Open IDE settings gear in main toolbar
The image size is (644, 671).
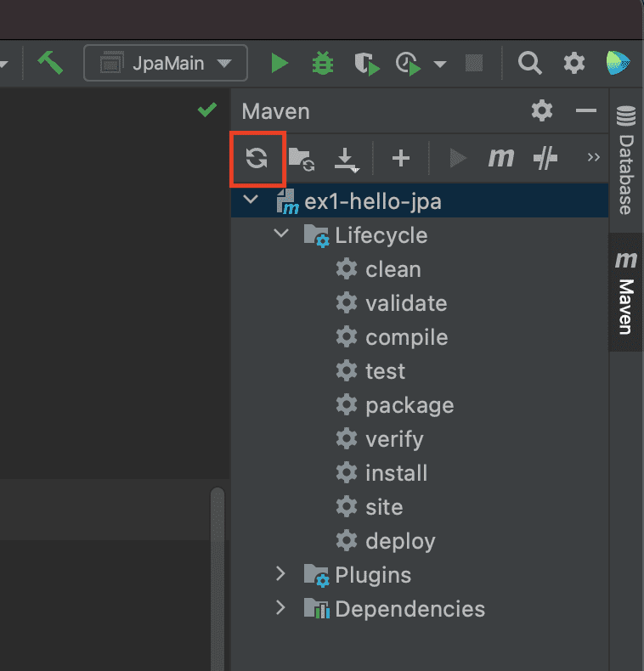574,64
